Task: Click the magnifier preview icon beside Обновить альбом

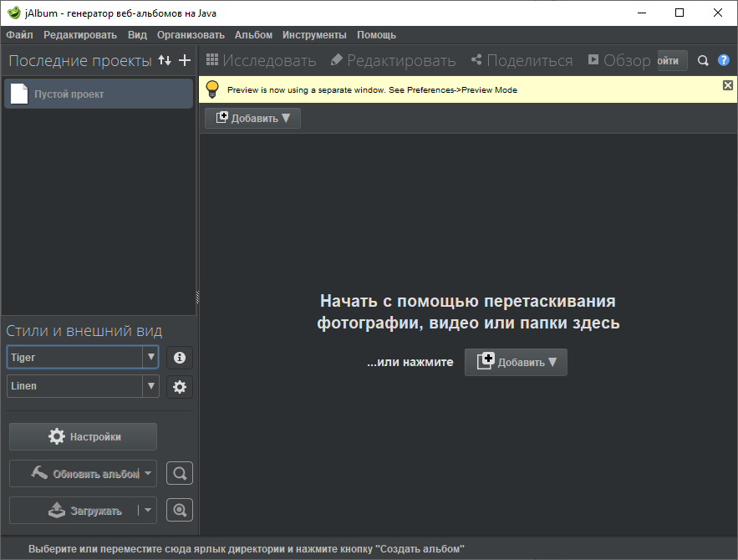Action: click(x=179, y=474)
